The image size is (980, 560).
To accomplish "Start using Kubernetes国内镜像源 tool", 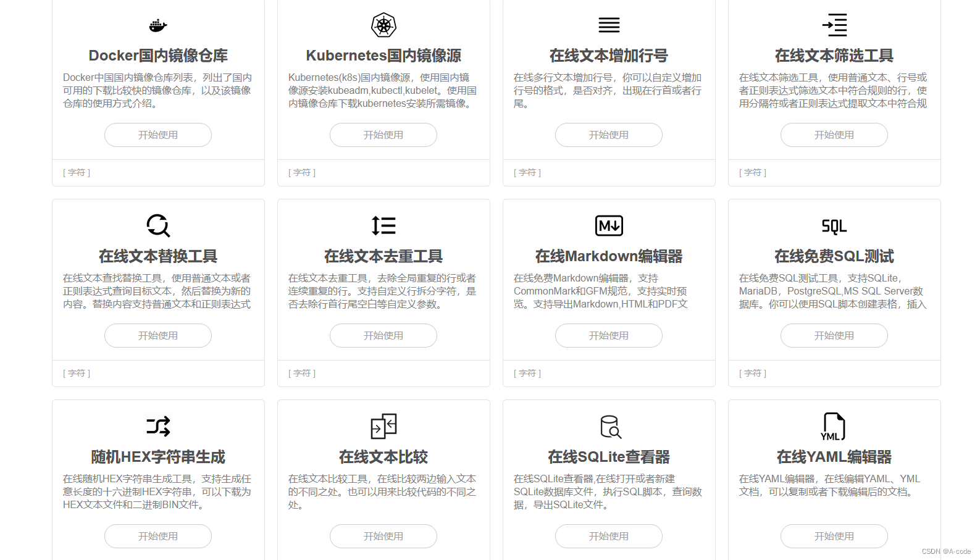I will (x=383, y=135).
